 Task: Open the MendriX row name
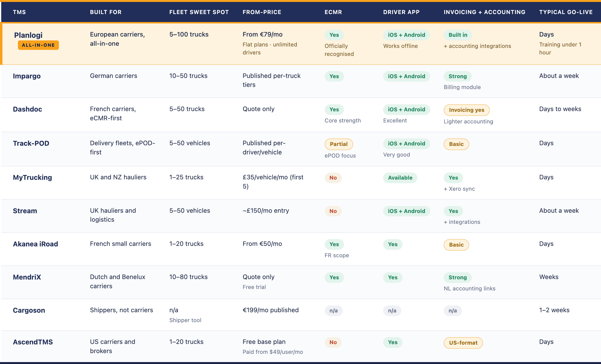[27, 277]
